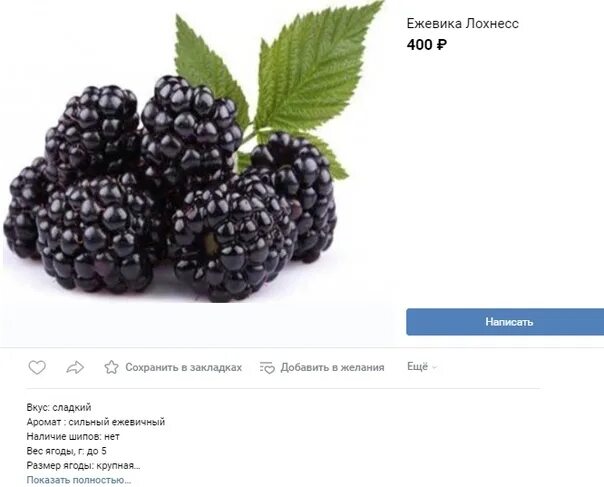
Task: Choose the Добавить в желания text
Action: [x=332, y=367]
